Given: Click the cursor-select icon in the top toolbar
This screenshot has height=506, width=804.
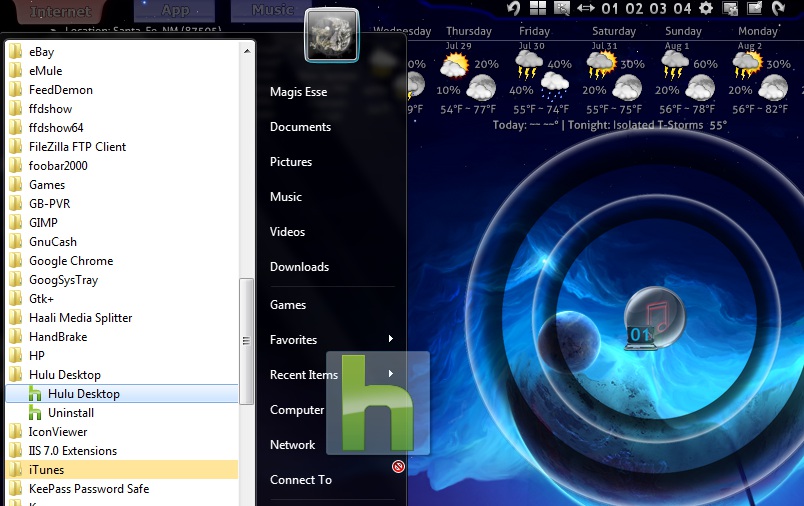Looking at the screenshot, I should click(x=562, y=8).
